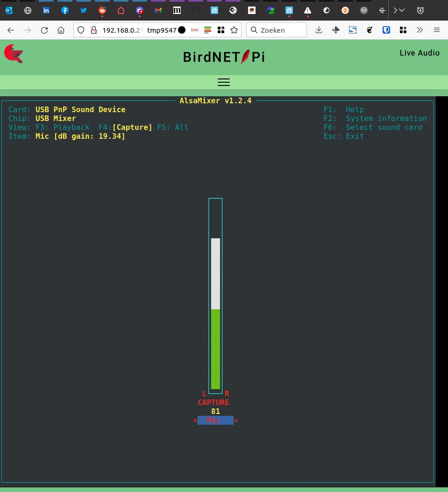Open the red house icon tab

(121, 10)
